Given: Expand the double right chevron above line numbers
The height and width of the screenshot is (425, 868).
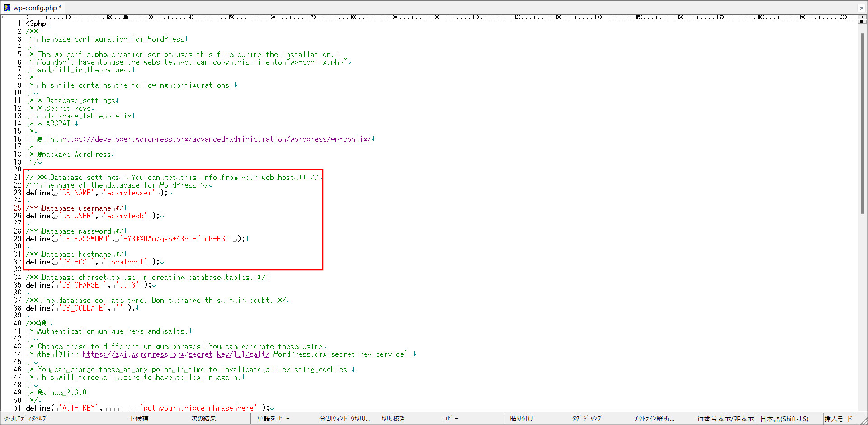Looking at the screenshot, I should [3, 17].
